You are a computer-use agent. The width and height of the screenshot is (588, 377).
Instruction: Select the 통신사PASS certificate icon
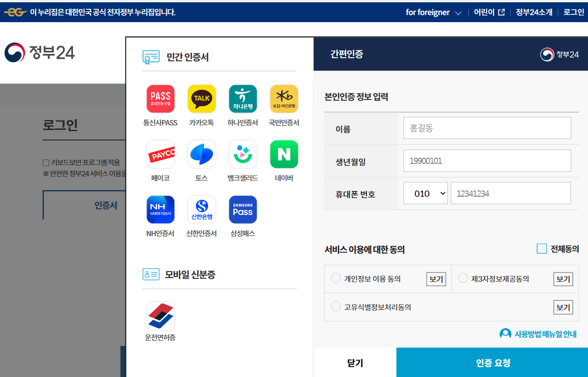pyautogui.click(x=160, y=99)
